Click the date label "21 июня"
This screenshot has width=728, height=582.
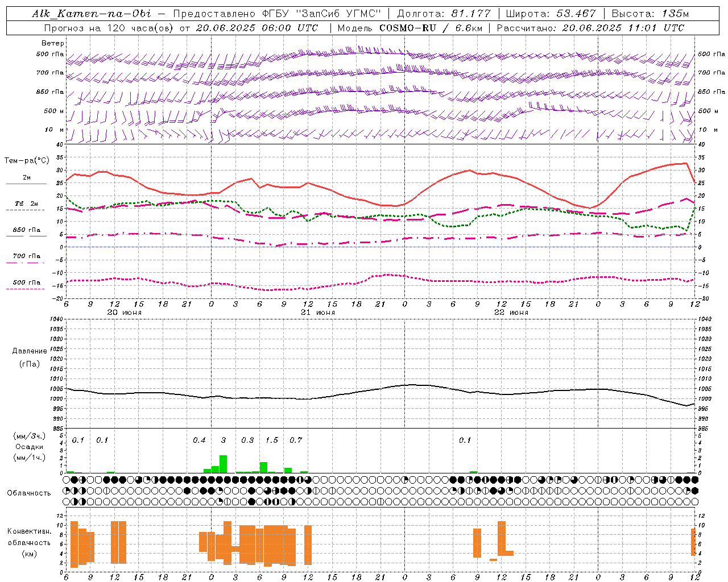point(318,313)
